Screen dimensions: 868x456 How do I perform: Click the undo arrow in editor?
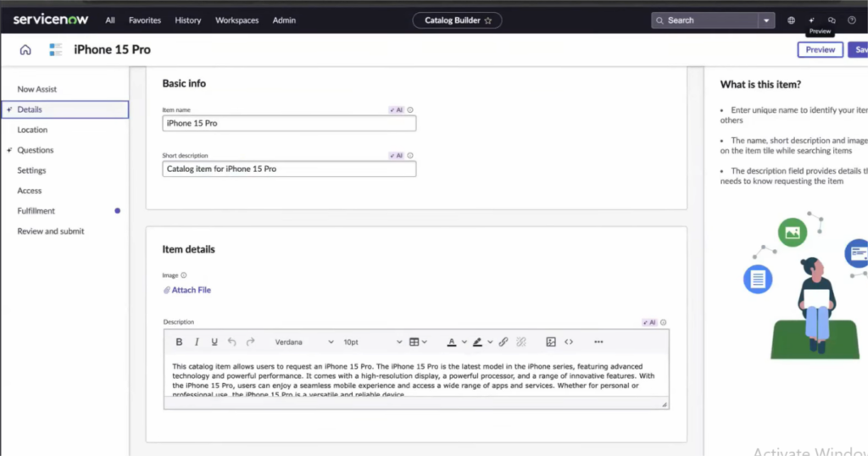(232, 342)
